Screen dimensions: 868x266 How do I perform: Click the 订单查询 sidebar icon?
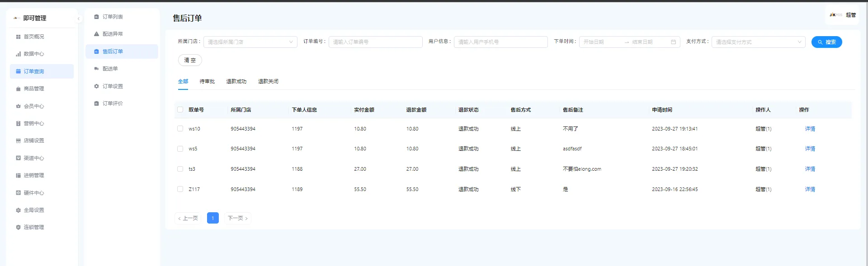(x=18, y=71)
